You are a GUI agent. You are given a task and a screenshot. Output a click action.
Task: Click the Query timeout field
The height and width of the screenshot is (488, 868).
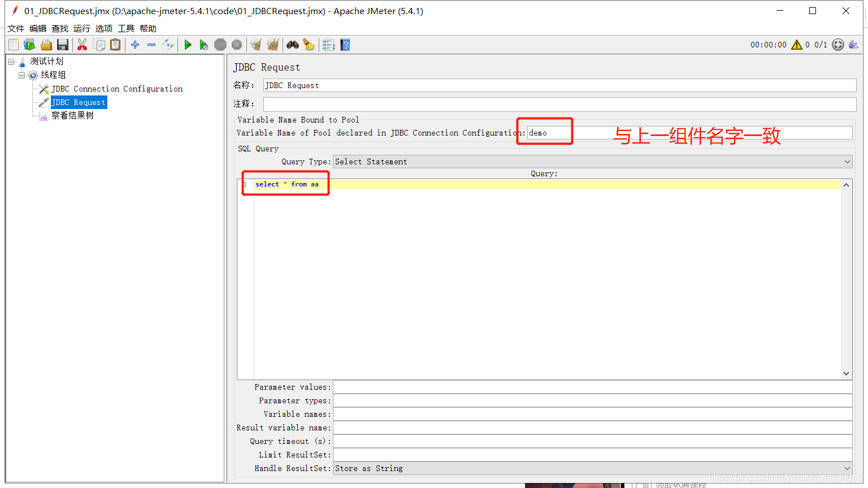[x=592, y=441]
